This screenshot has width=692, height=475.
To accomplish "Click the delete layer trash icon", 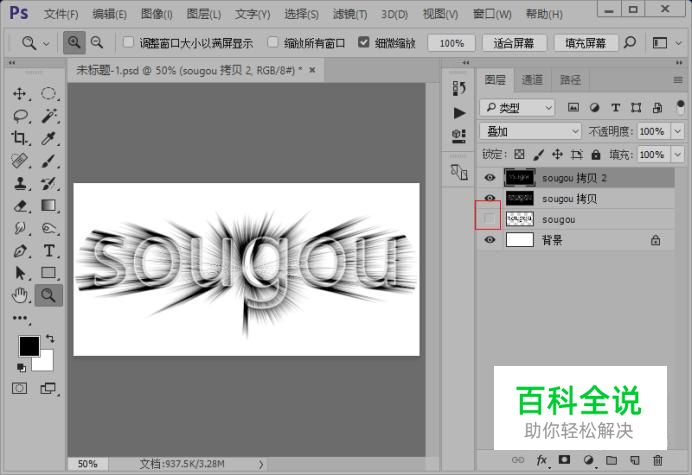I will point(658,460).
